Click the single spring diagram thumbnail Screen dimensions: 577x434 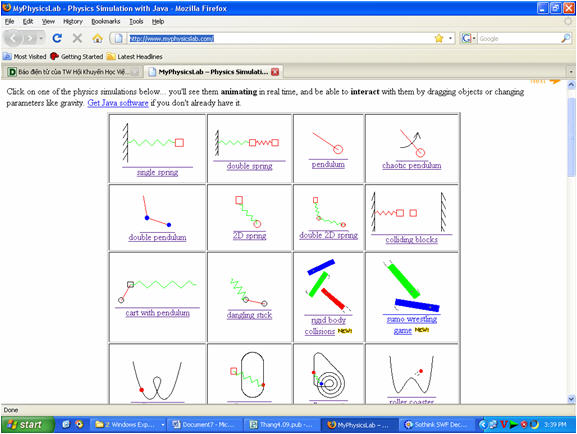pyautogui.click(x=153, y=143)
